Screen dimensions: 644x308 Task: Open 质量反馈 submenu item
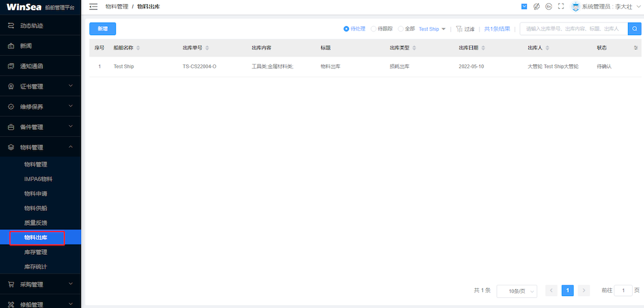click(x=36, y=223)
